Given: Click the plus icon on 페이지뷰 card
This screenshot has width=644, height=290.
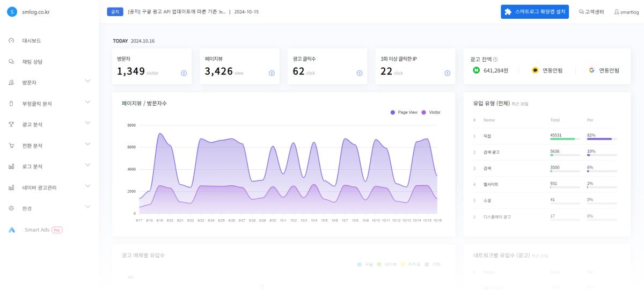Looking at the screenshot, I should pyautogui.click(x=272, y=73).
